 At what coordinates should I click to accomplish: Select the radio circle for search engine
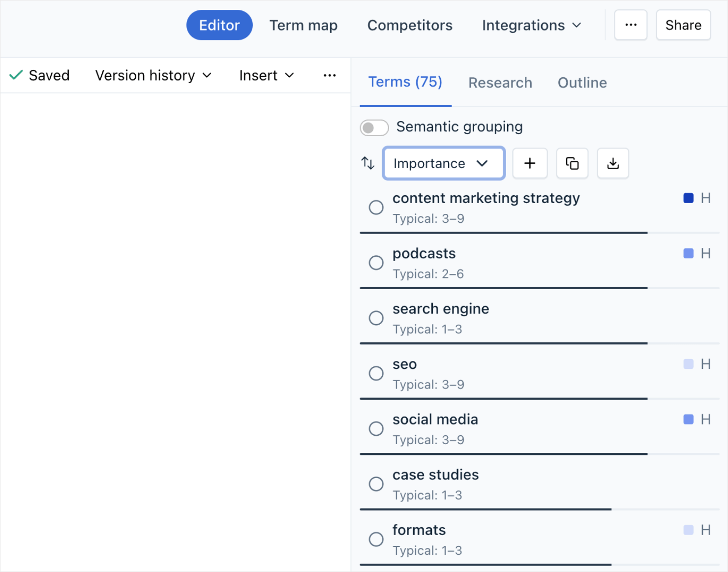(x=376, y=318)
